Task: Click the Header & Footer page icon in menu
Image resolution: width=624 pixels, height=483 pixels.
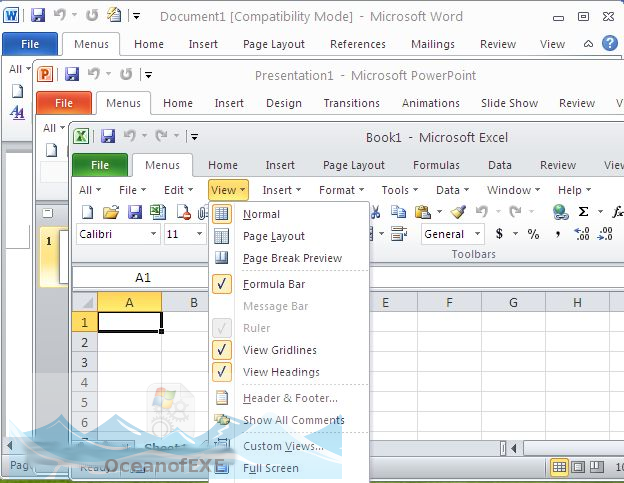Action: tap(222, 397)
